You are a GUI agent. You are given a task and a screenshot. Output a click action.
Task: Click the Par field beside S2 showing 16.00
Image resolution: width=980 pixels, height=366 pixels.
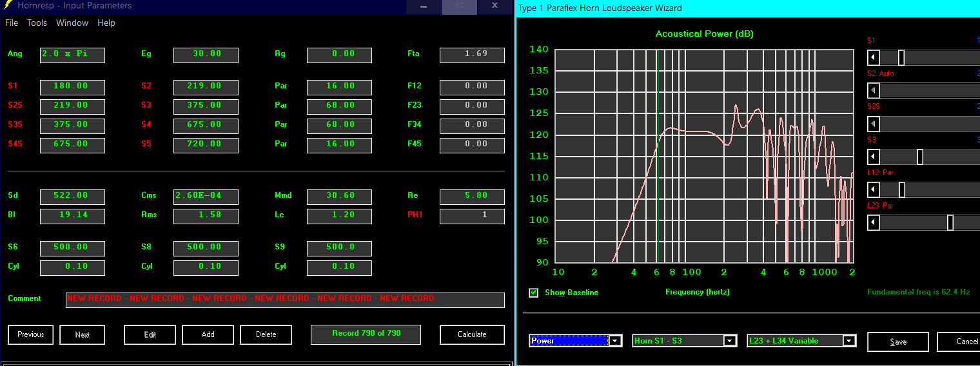(x=339, y=87)
